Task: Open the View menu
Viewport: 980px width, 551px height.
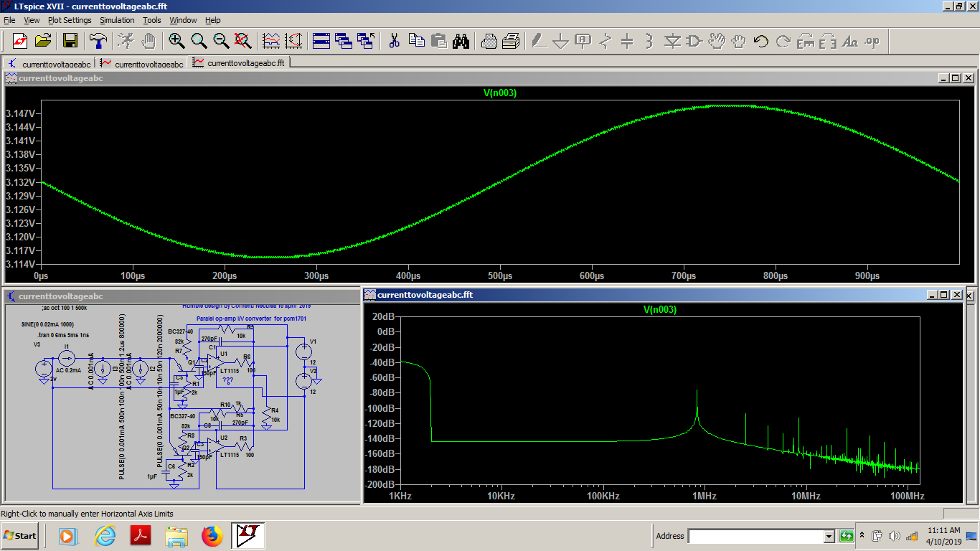Action: point(32,20)
